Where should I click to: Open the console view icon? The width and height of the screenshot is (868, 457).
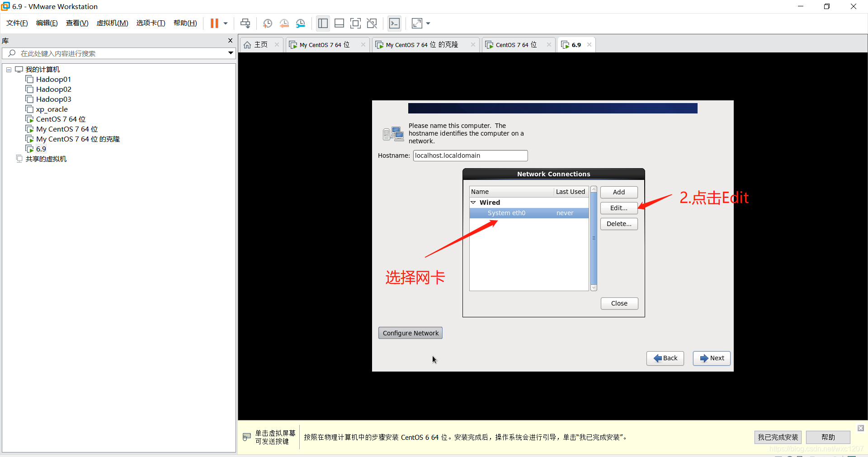click(395, 23)
